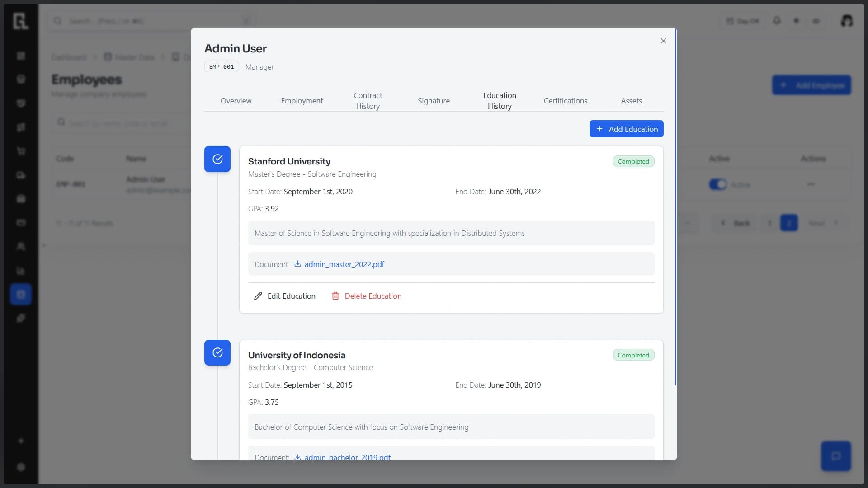Click the download icon beside admin_master_2022.pdf

[x=297, y=264]
